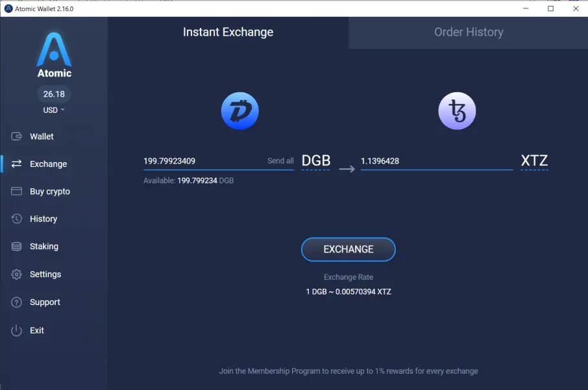Screen dimensions: 588x390
Task: Click the EXCHANGE button
Action: coord(349,249)
